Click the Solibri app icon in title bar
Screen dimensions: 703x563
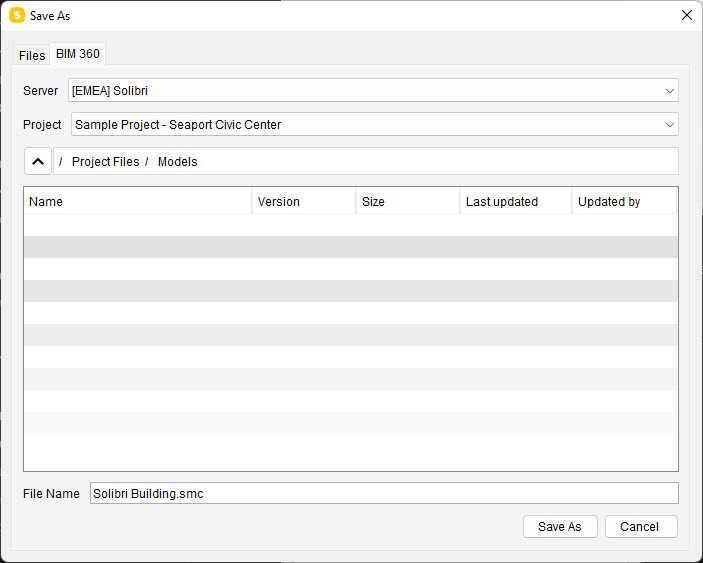16,16
